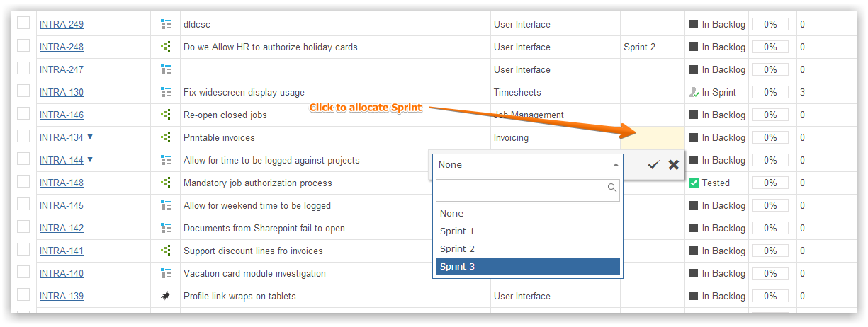Click the task type icon for INTRA-249
868x327 pixels.
click(x=166, y=24)
